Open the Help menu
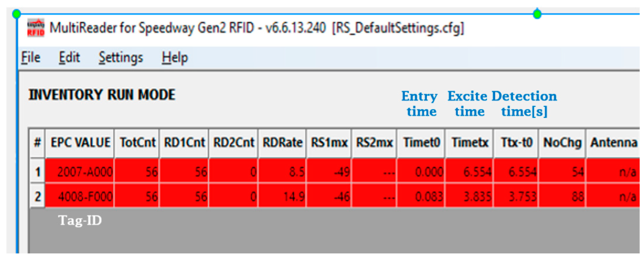 point(174,58)
